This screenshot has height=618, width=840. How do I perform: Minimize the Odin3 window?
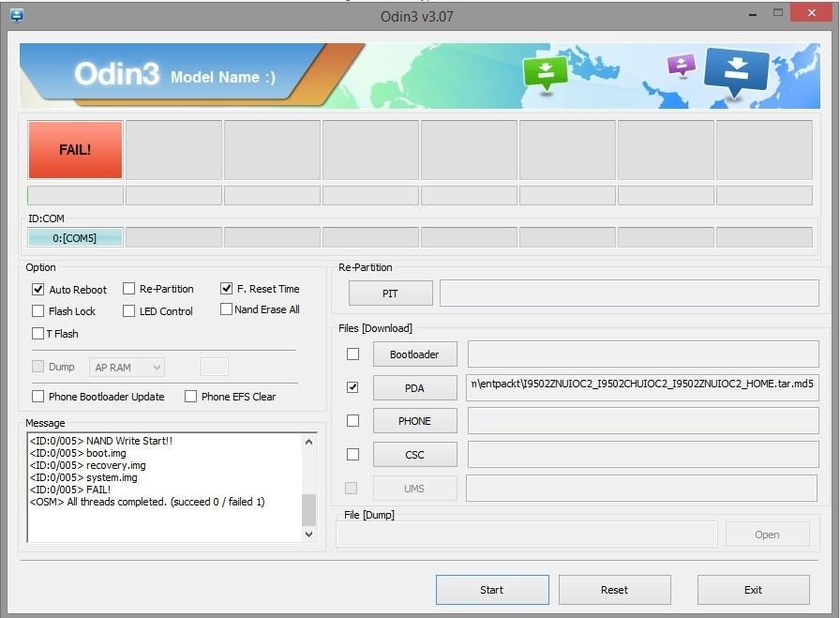(753, 14)
